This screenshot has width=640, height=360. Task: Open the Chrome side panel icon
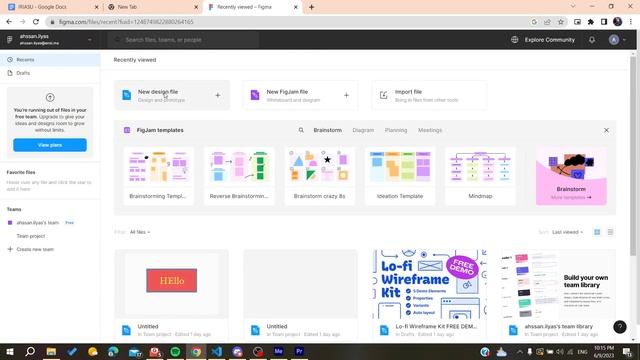[x=604, y=22]
